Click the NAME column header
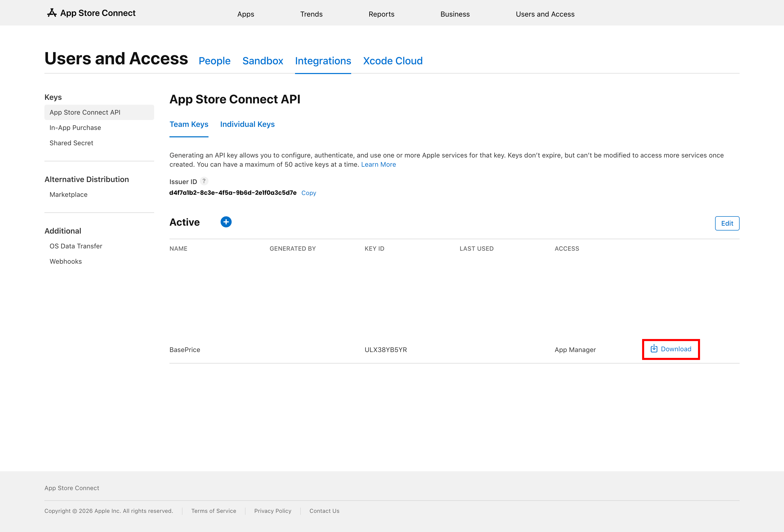Image resolution: width=784 pixels, height=532 pixels. [x=178, y=248]
